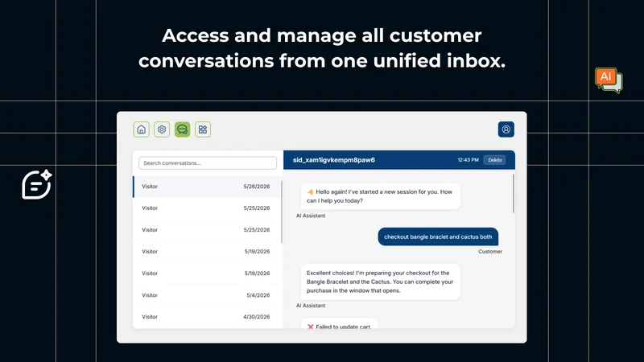Click the 12:43 PM timestamp

(469, 160)
